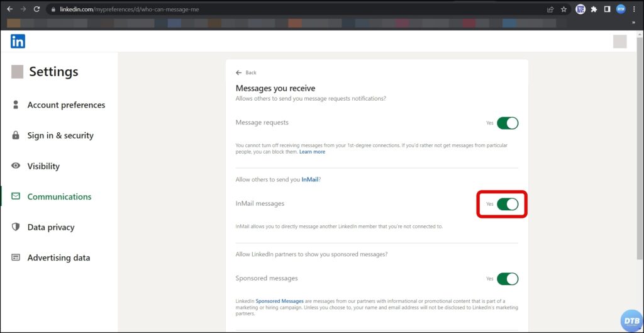Open the InMail help link
Screen dimensions: 644x333
tap(310, 179)
